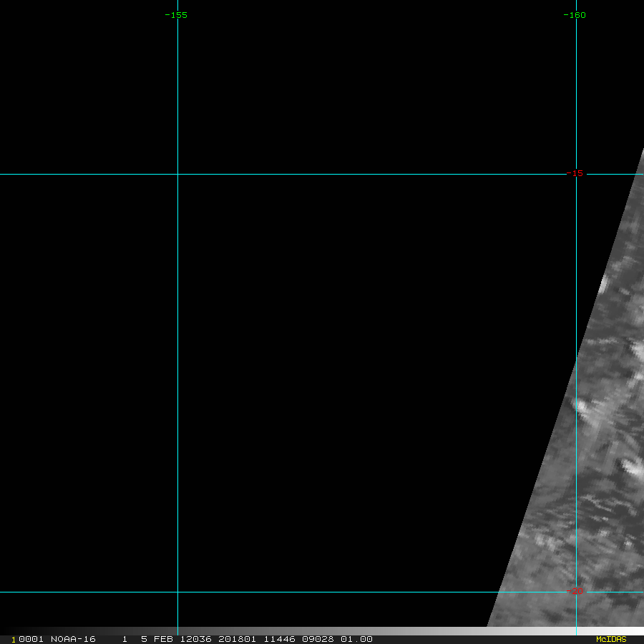The height and width of the screenshot is (644, 644).
Task: Click the -20 latitude label
Action: pos(577,591)
